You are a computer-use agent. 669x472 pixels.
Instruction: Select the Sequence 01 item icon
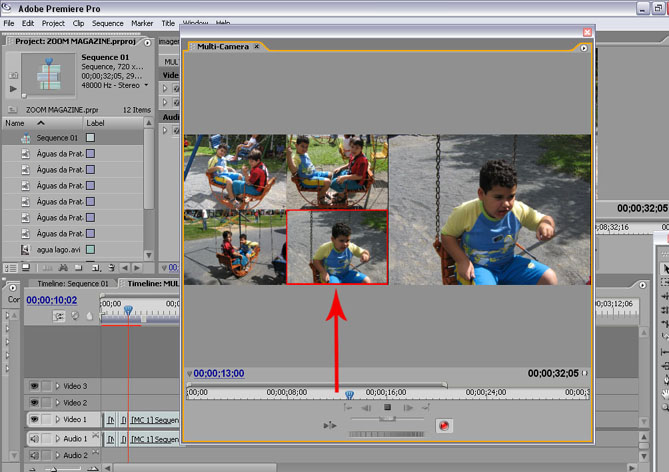[26, 138]
